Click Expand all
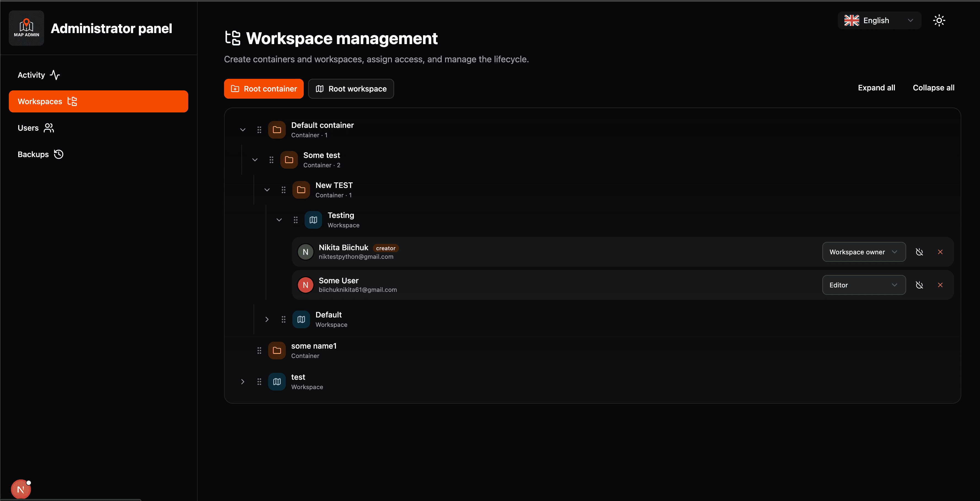This screenshot has width=980, height=501. coord(876,88)
